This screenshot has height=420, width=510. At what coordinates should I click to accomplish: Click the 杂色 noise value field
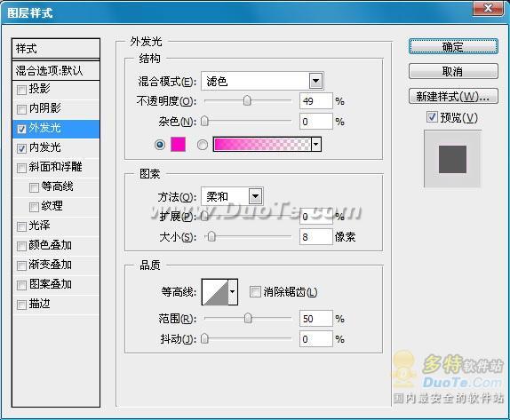pyautogui.click(x=316, y=122)
